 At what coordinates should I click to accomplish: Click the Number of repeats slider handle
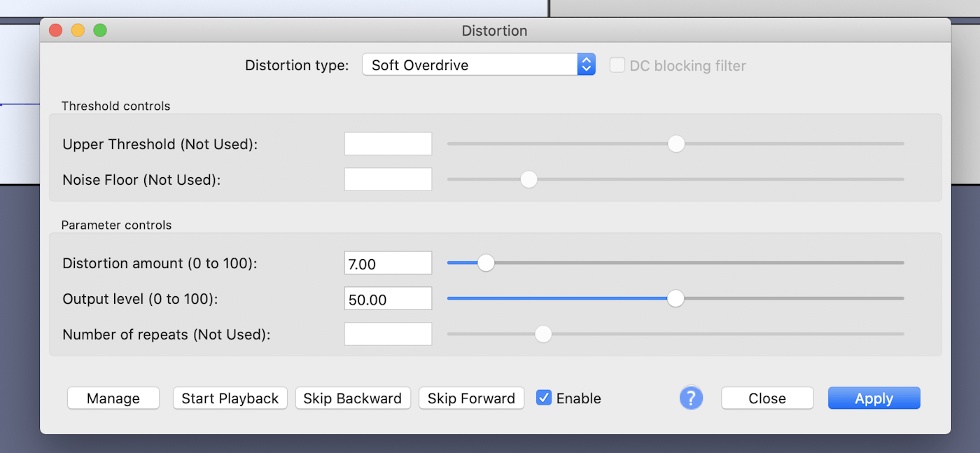pos(542,335)
